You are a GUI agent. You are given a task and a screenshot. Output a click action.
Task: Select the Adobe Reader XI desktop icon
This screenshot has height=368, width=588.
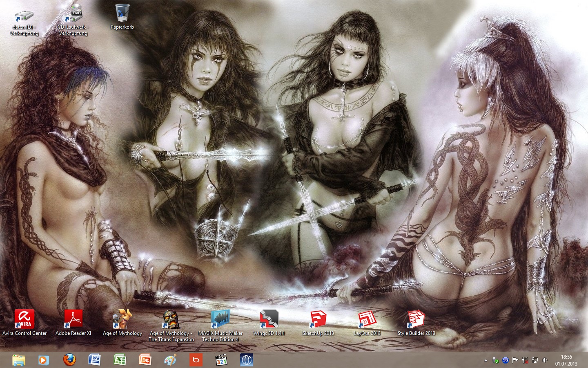pos(73,319)
